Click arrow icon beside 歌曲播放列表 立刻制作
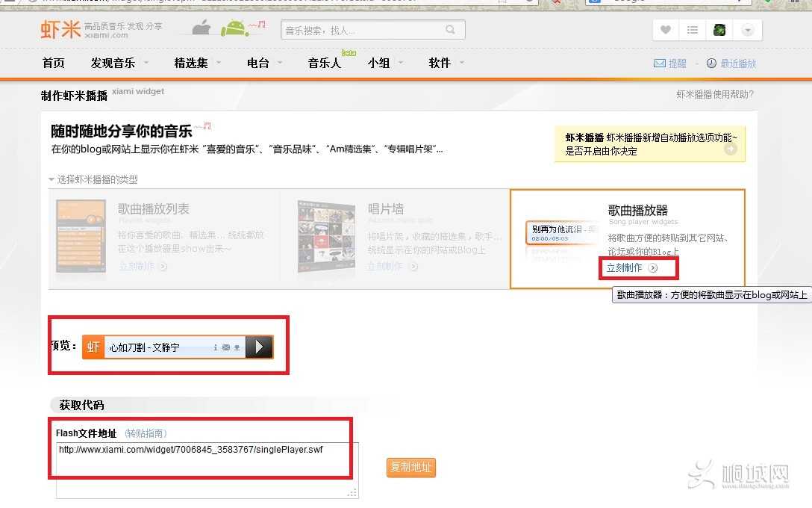 163,267
